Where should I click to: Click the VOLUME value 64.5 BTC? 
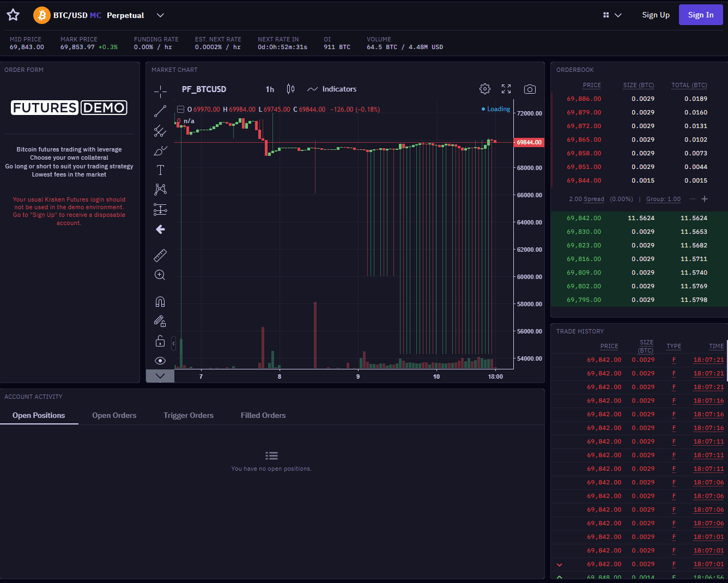405,47
